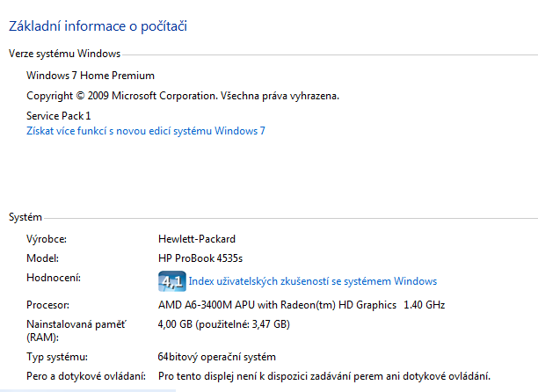Click the 'Základní informace o počítači' heading
This screenshot has height=392, width=538.
98,26
